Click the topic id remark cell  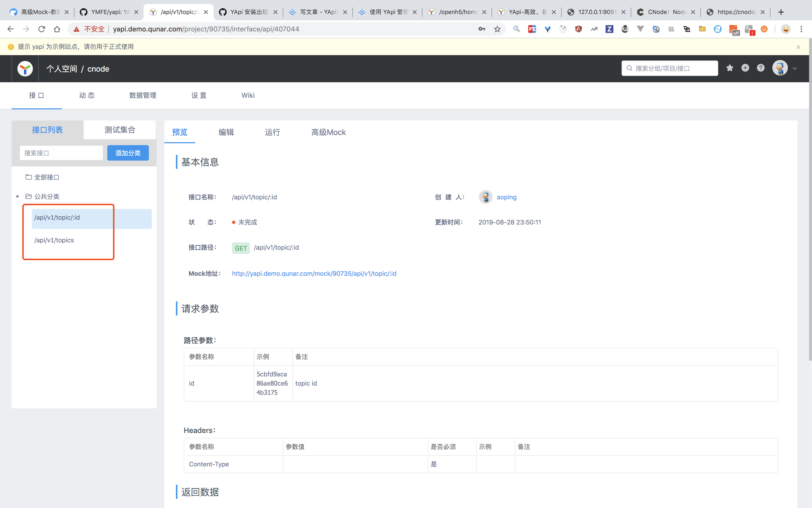535,383
